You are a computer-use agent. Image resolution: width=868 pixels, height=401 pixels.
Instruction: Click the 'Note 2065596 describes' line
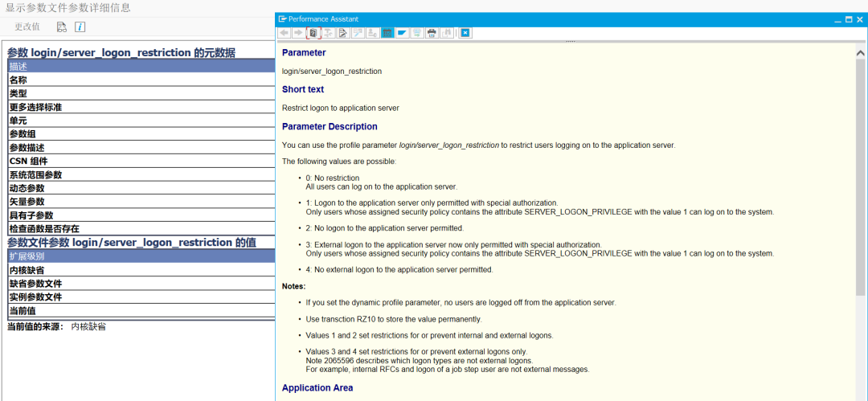click(419, 361)
